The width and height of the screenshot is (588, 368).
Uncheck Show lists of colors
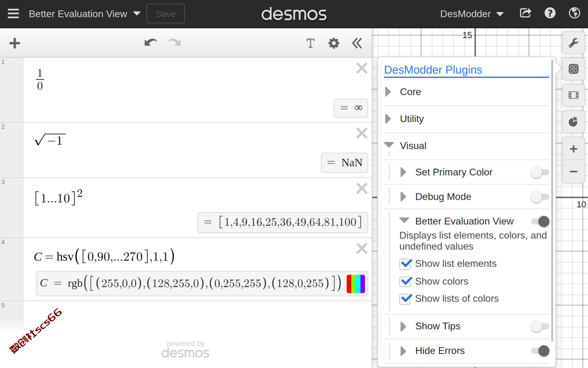(406, 299)
